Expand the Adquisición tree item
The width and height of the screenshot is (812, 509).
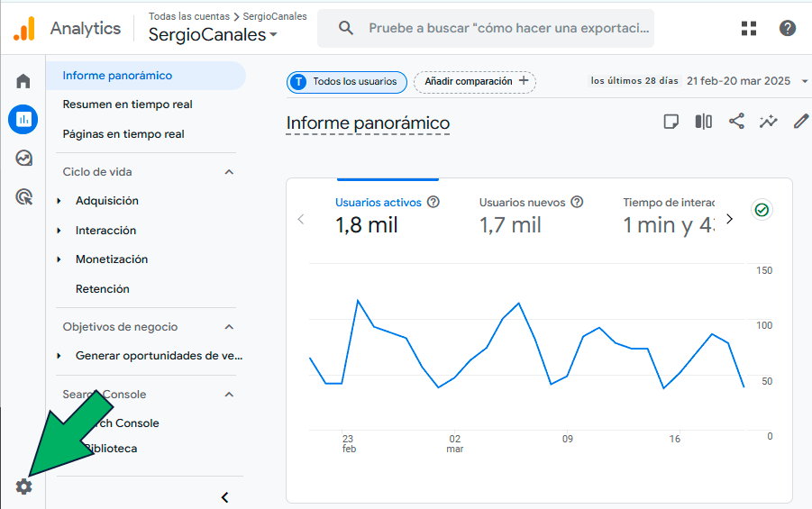point(59,201)
